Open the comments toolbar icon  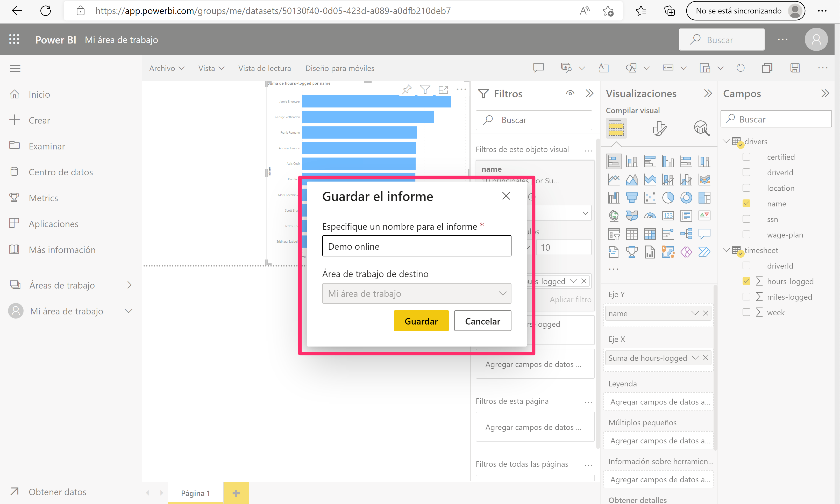538,68
